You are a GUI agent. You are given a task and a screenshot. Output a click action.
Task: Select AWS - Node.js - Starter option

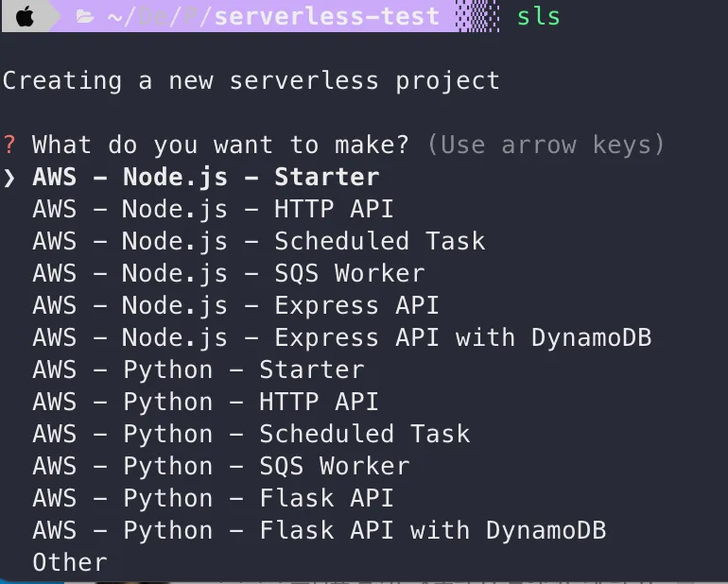(x=205, y=178)
